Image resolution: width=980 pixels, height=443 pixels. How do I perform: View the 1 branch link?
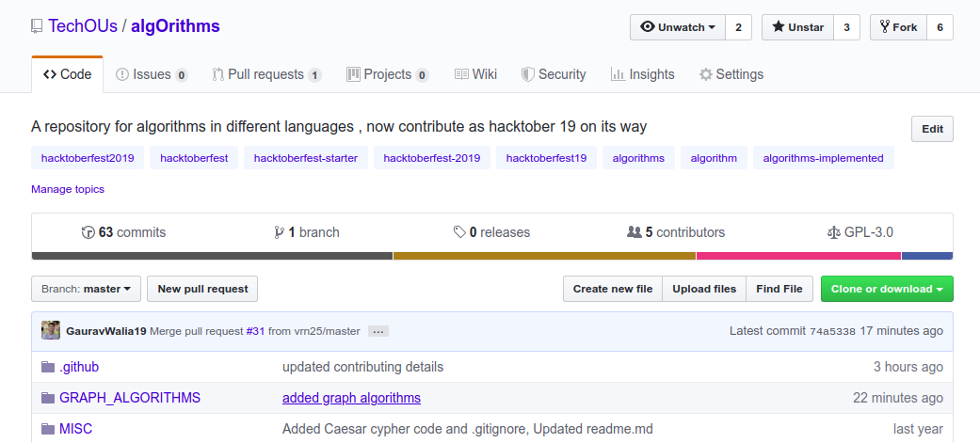click(307, 232)
